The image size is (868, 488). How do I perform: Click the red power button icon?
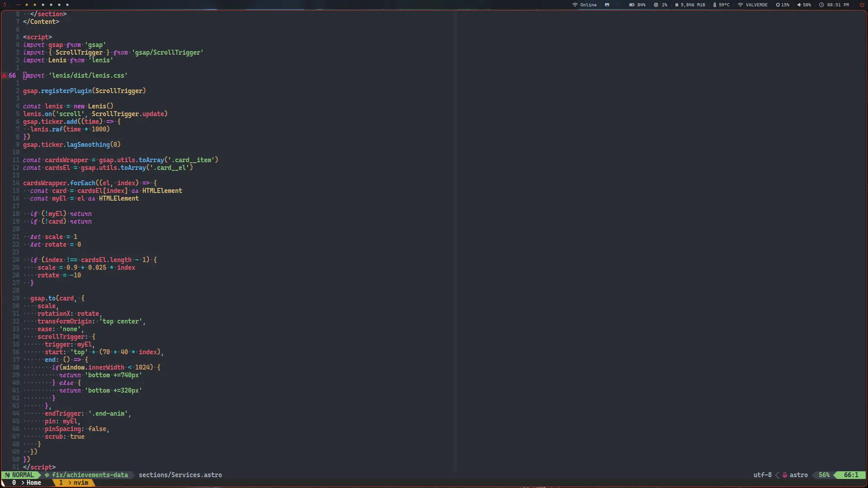pyautogui.click(x=862, y=5)
